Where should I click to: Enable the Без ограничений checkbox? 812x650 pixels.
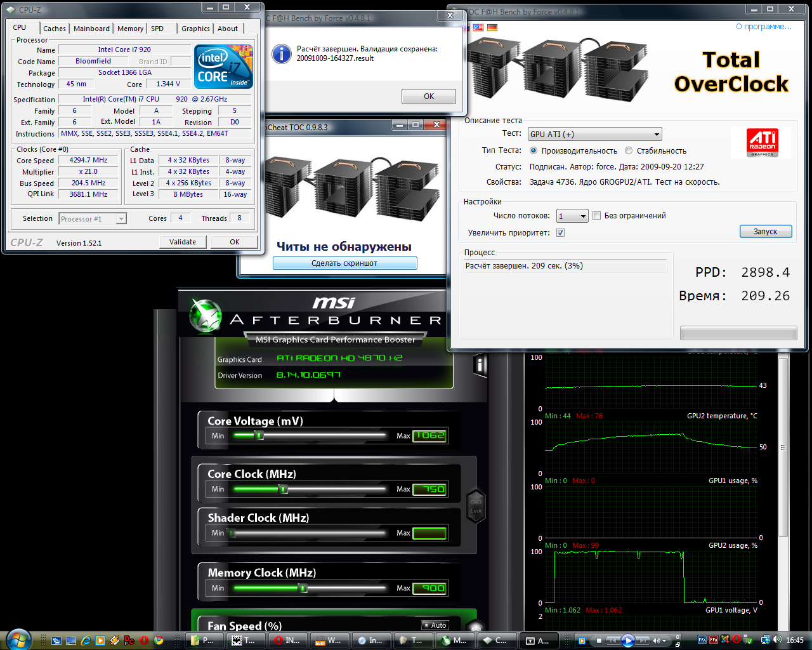(596, 216)
